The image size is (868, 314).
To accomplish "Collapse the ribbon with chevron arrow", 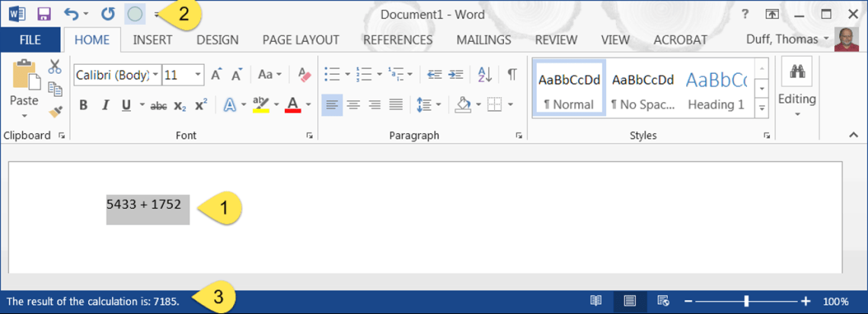I will [853, 135].
